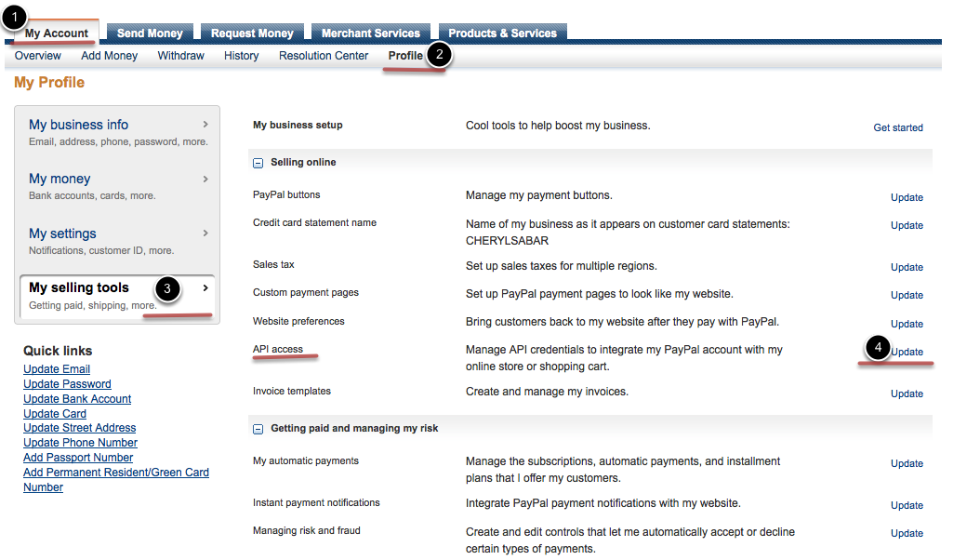The height and width of the screenshot is (560, 980).
Task: Update My automatic payments
Action: (907, 464)
